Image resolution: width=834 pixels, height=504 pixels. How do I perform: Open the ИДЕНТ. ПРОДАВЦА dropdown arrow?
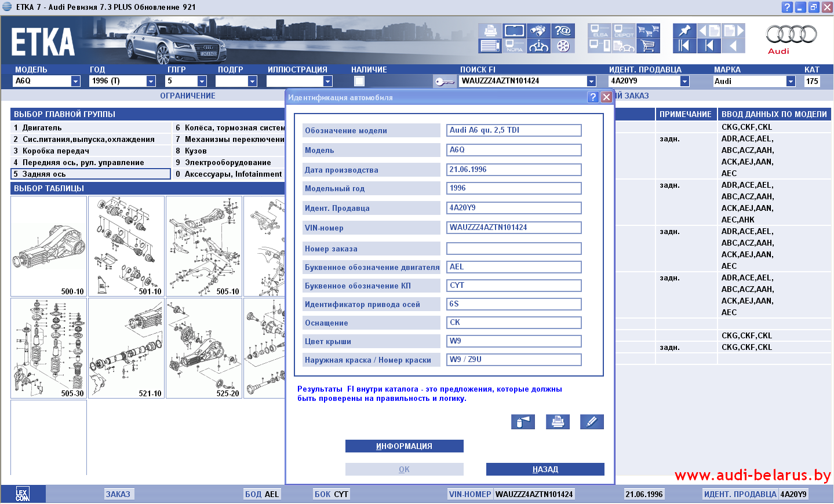tap(684, 81)
